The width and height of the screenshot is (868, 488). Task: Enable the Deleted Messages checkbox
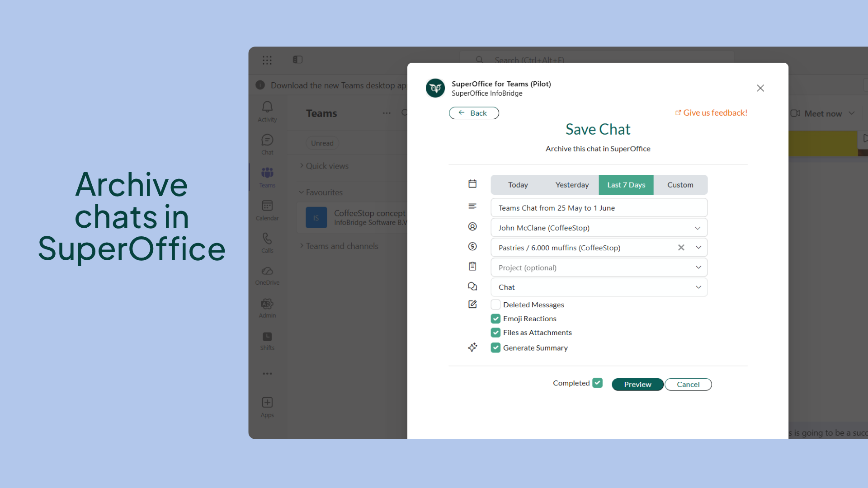pyautogui.click(x=495, y=305)
